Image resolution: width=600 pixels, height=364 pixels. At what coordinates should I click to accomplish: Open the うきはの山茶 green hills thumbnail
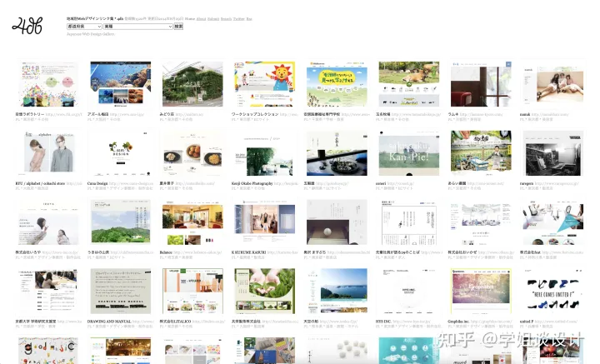tap(121, 222)
